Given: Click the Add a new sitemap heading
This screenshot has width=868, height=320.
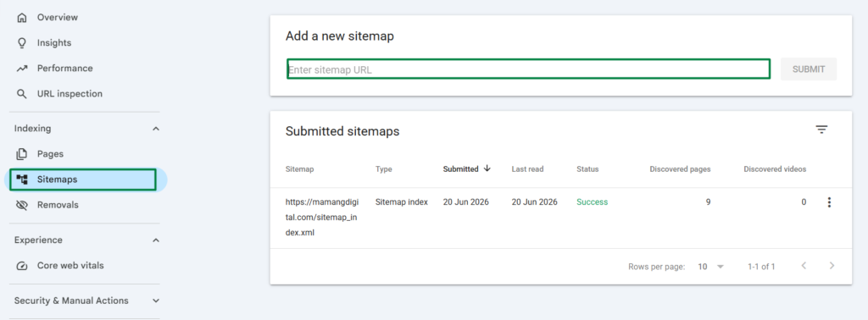Looking at the screenshot, I should [340, 36].
